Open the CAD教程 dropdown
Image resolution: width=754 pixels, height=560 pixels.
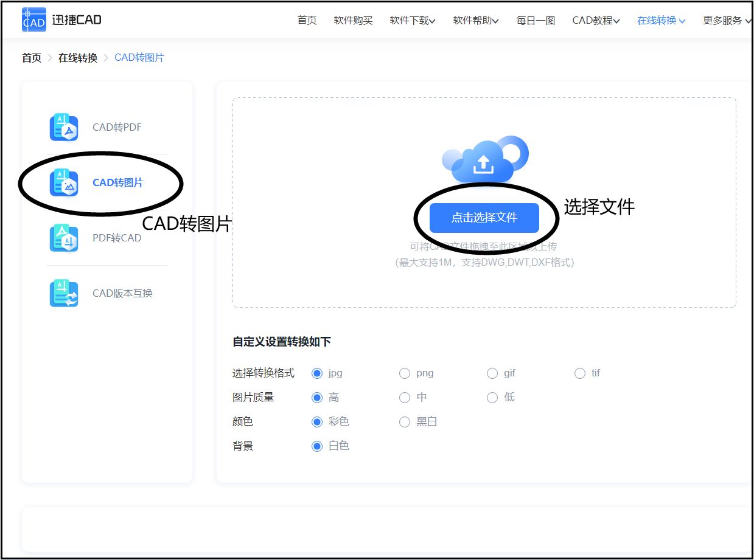tap(595, 20)
